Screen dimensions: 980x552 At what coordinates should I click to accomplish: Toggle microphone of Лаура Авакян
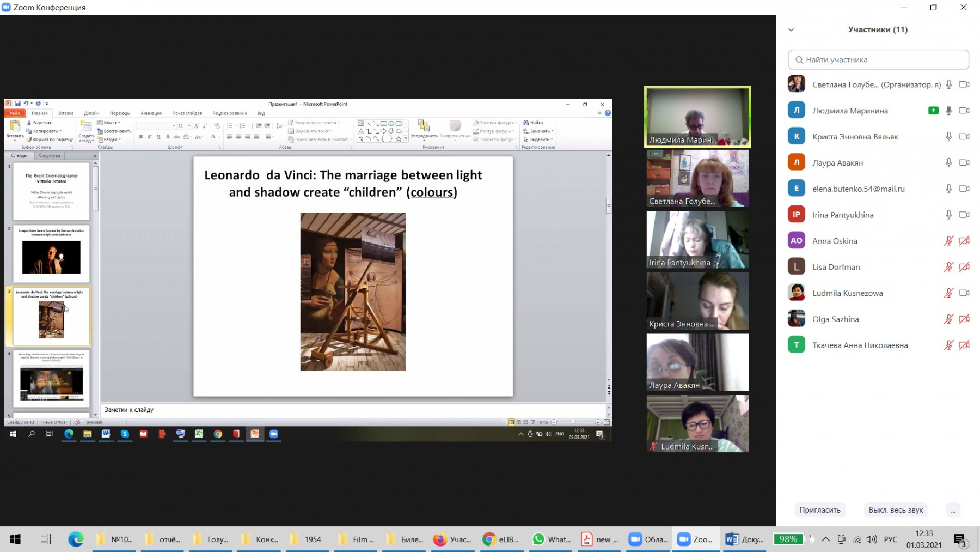(x=948, y=163)
